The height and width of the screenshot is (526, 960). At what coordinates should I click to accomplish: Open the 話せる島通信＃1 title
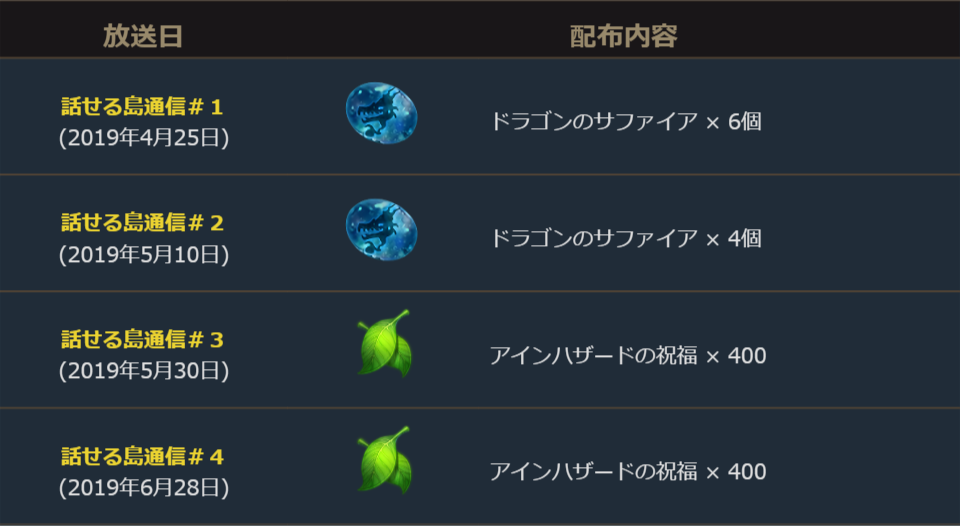tap(142, 107)
